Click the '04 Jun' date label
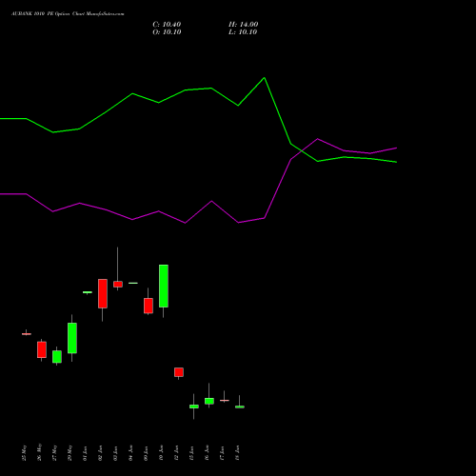The width and height of the screenshot is (476, 476). pyautogui.click(x=131, y=453)
